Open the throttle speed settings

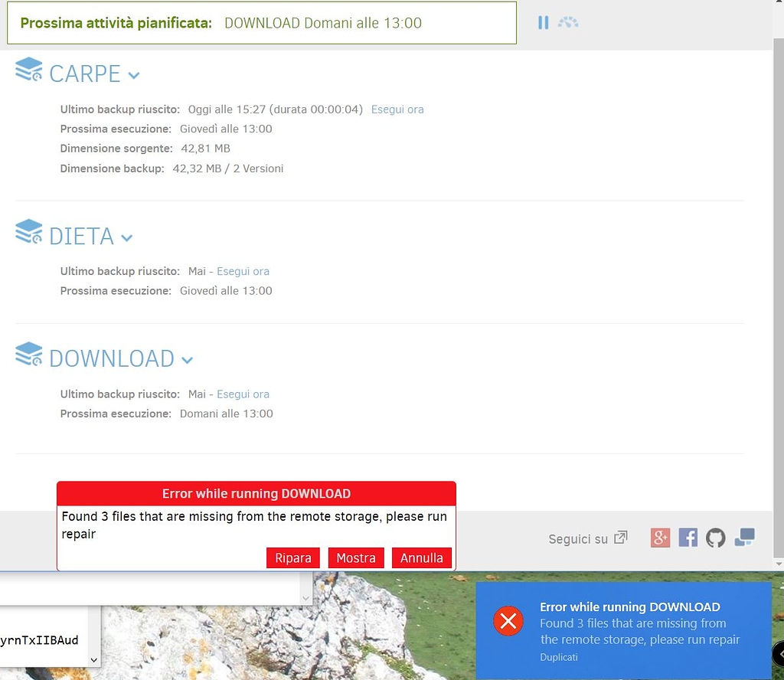[x=567, y=22]
